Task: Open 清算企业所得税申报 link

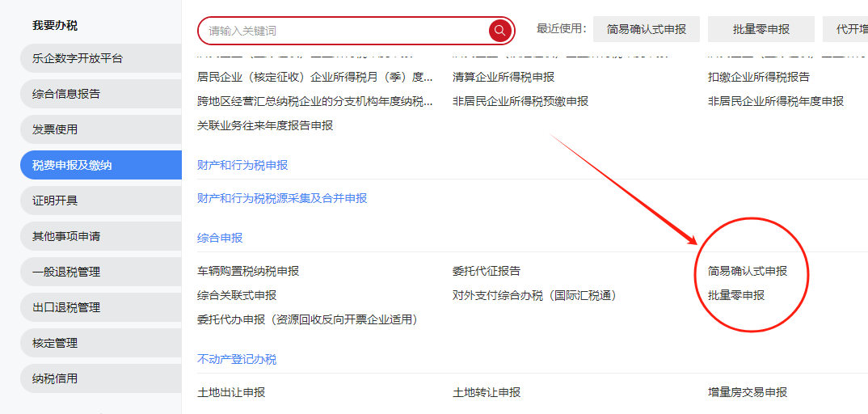Action: tap(504, 77)
